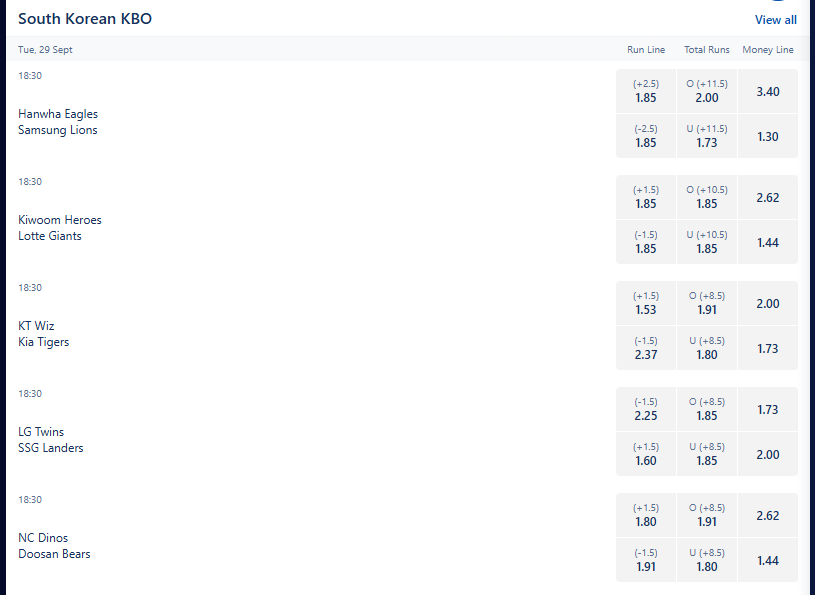Screen dimensions: 815x595
Task: Select Over 10.5 total runs at 1.85
Action: [x=706, y=197]
